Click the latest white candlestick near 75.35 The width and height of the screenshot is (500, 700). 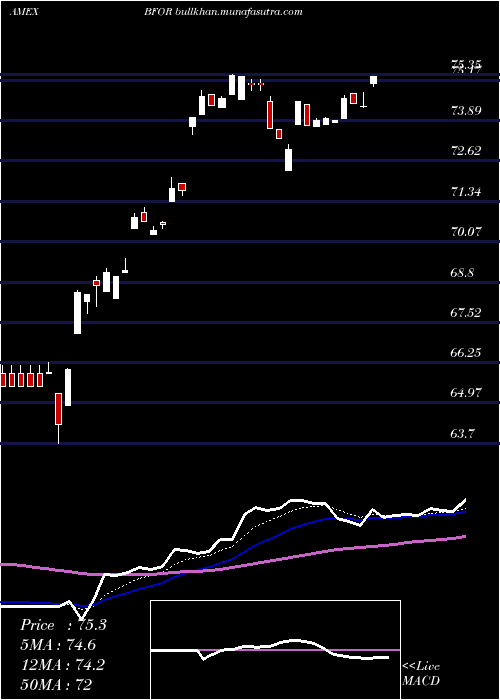tap(373, 80)
